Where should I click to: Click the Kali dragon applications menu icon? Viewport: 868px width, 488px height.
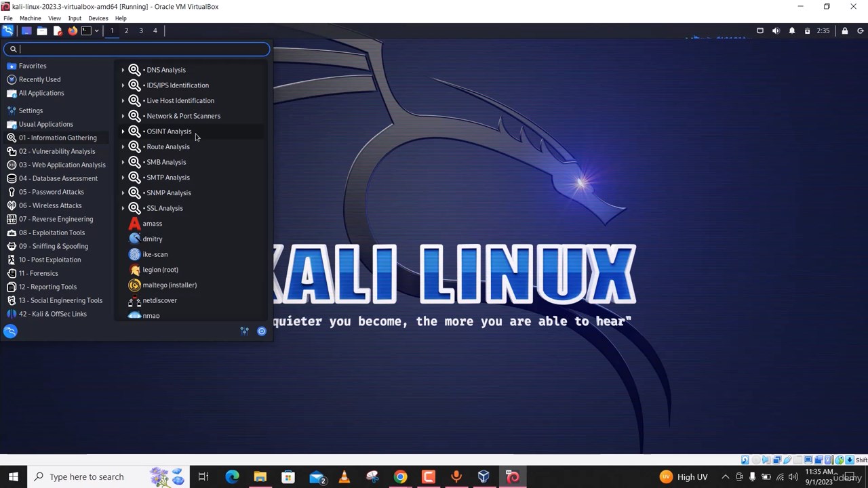pyautogui.click(x=7, y=30)
